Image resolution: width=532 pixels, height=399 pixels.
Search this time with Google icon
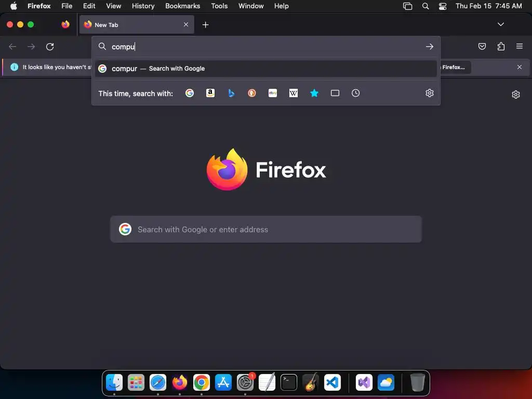coord(189,93)
